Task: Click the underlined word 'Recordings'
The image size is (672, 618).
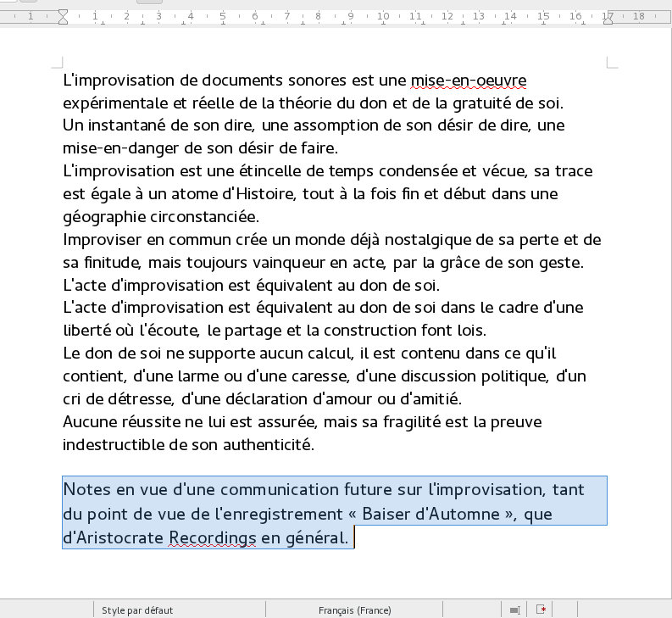Action: coord(212,537)
